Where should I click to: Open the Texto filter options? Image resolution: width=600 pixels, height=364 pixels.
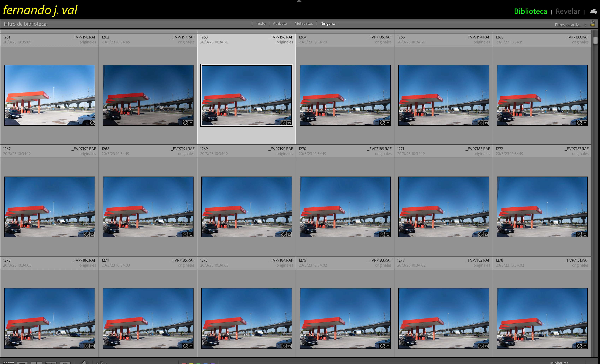[261, 23]
